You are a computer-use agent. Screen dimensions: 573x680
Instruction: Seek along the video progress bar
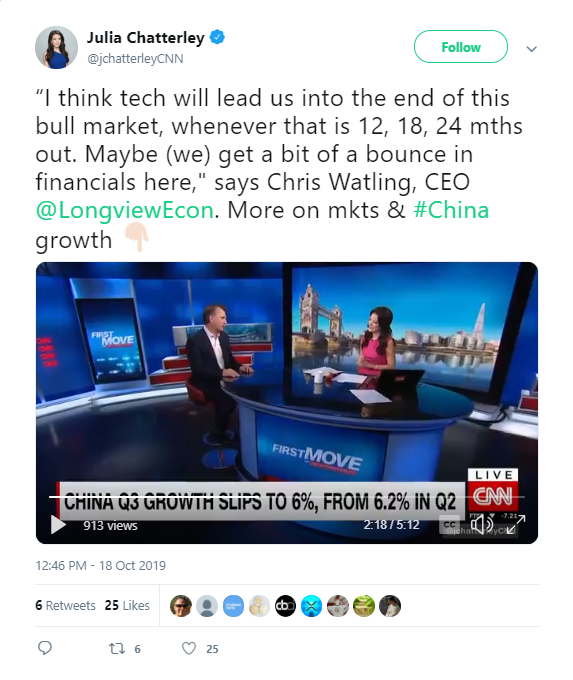pyautogui.click(x=287, y=497)
